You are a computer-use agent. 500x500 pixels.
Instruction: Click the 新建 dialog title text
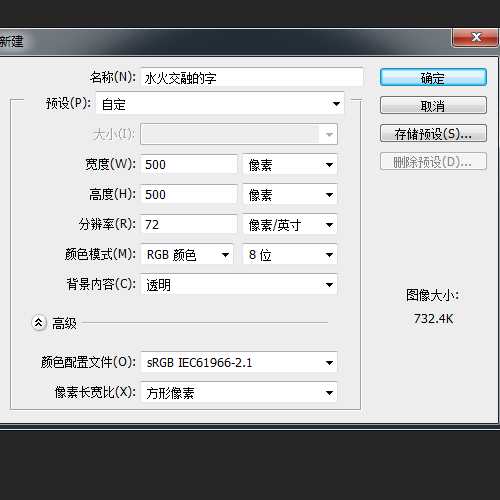(11, 42)
